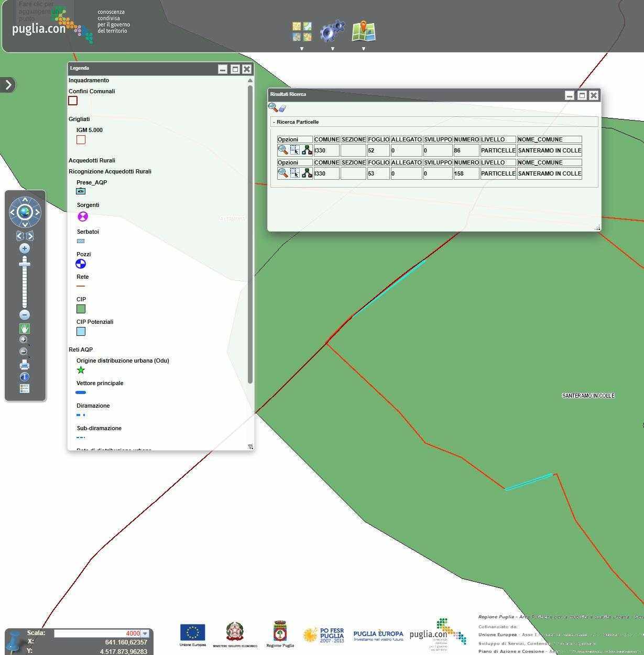This screenshot has height=655, width=644.
Task: Expand dropdown arrow under gears icon
Action: (333, 49)
